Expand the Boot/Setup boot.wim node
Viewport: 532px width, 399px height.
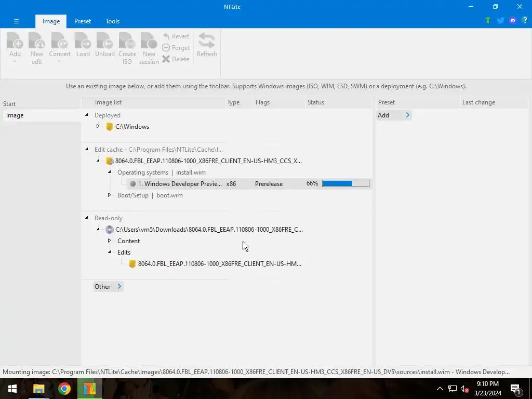click(x=109, y=195)
